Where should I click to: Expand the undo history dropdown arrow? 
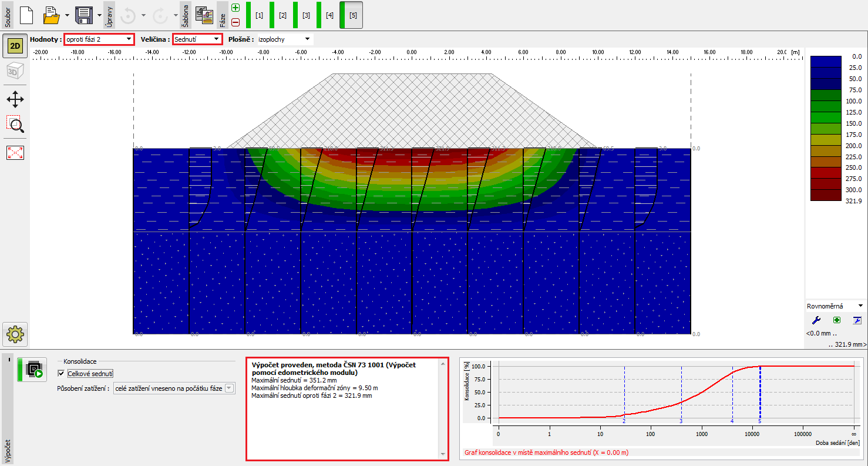(143, 15)
